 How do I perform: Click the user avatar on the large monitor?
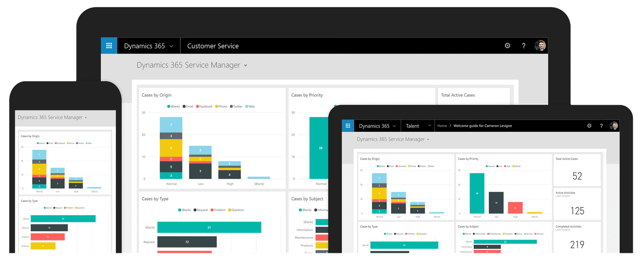pyautogui.click(x=540, y=46)
